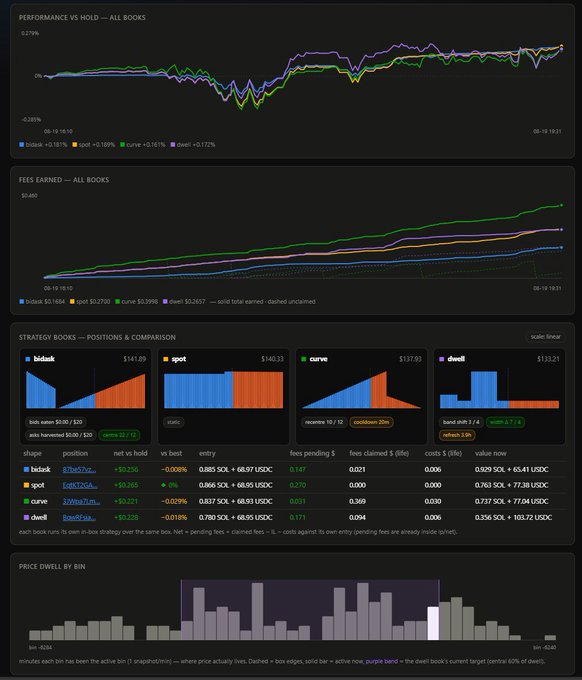Click the green diamond 0% best marker
The width and height of the screenshot is (582, 680).
tap(170, 485)
